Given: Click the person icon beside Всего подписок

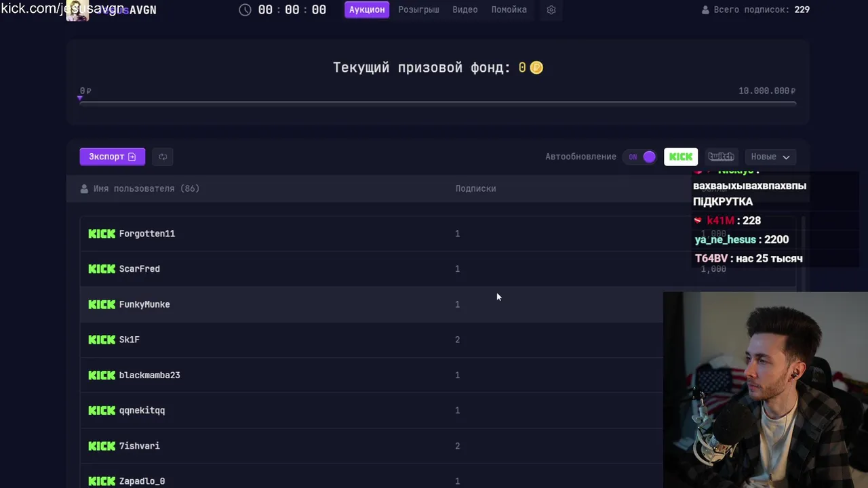Looking at the screenshot, I should 705,10.
